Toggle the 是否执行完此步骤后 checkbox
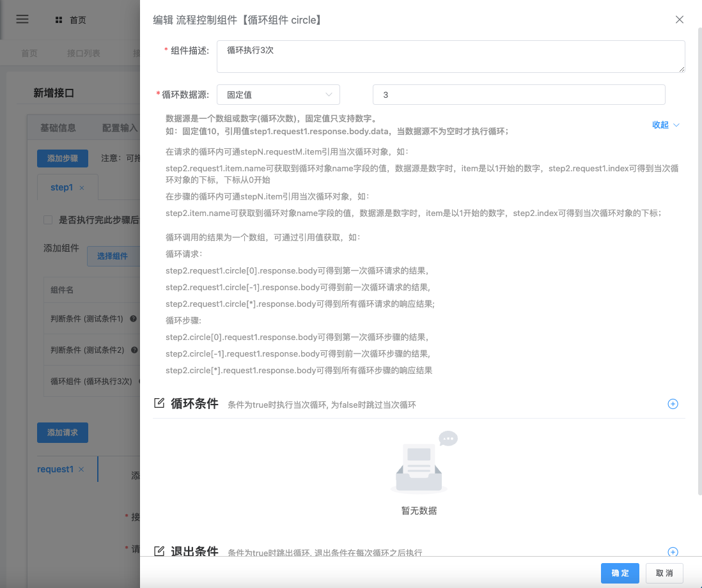This screenshot has height=588, width=702. point(48,220)
